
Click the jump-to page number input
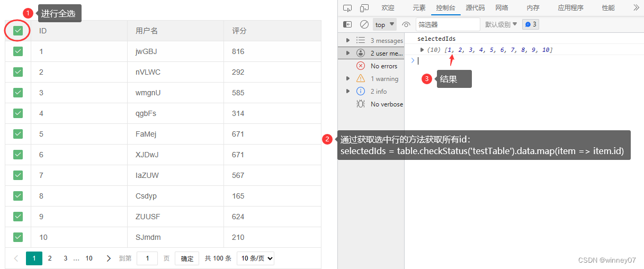(x=147, y=258)
